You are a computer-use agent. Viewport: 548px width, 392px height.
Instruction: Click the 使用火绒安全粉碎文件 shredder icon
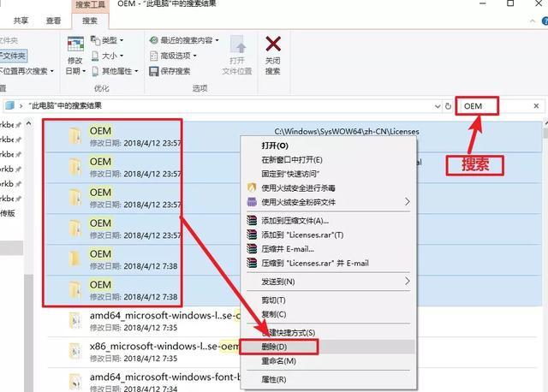point(252,202)
